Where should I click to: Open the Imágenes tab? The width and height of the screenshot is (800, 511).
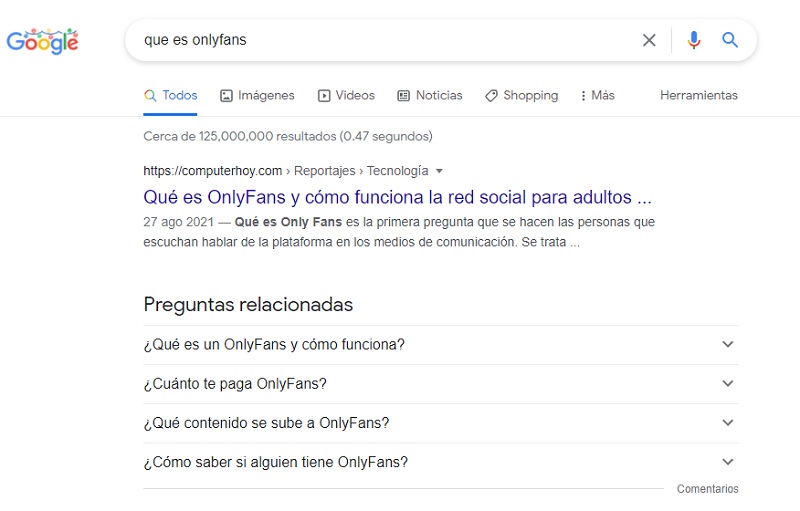(x=257, y=96)
